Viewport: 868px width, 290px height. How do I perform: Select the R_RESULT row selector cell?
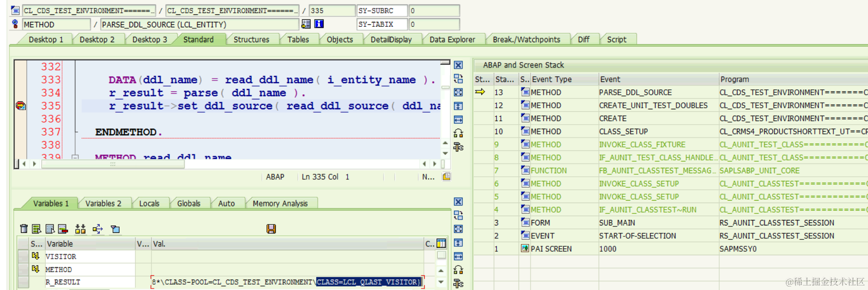click(x=23, y=282)
